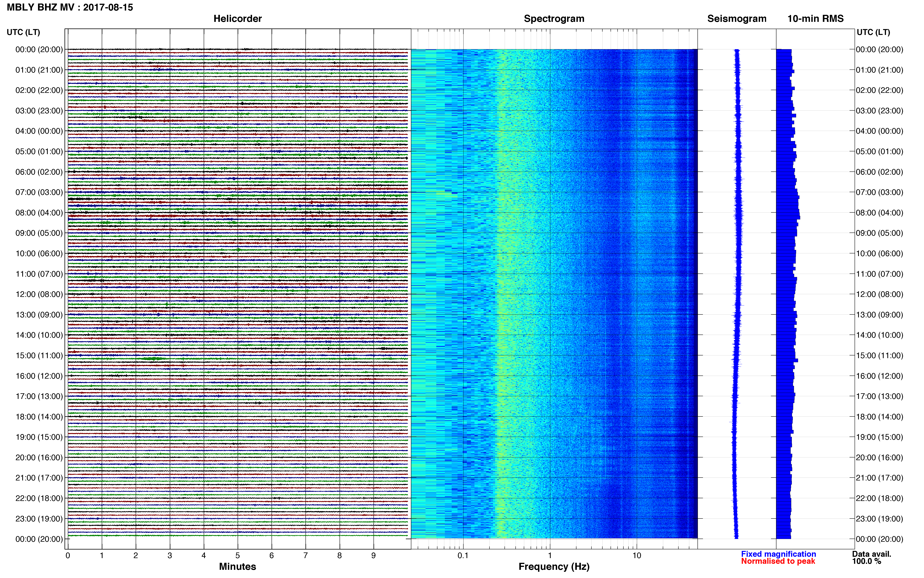Select the left 13:00 (09:00) time label
The image size is (924, 578).
click(39, 315)
